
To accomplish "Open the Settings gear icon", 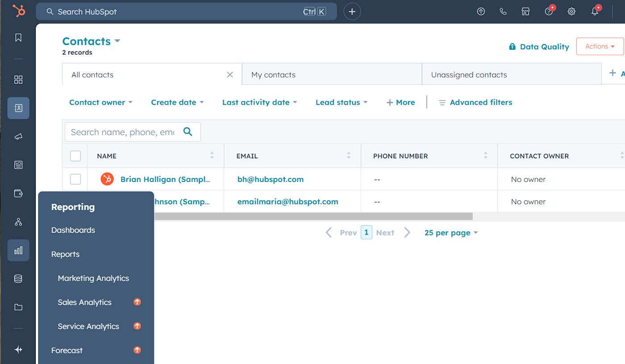I will tap(571, 12).
